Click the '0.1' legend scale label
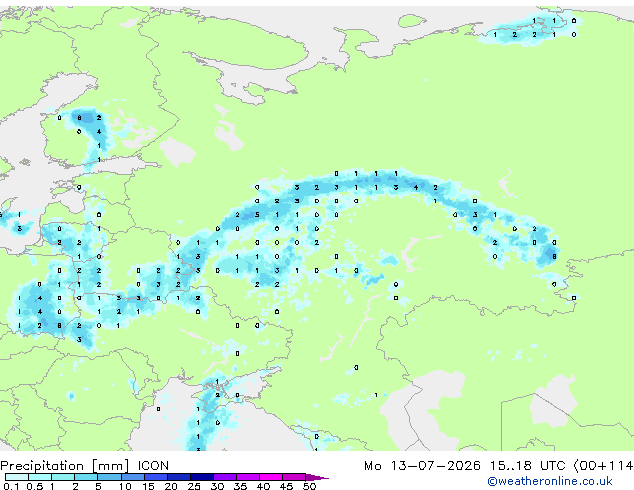 pos(11,486)
